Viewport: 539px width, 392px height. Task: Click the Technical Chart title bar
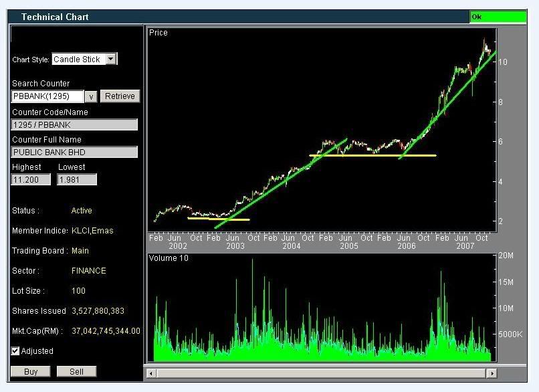click(55, 17)
